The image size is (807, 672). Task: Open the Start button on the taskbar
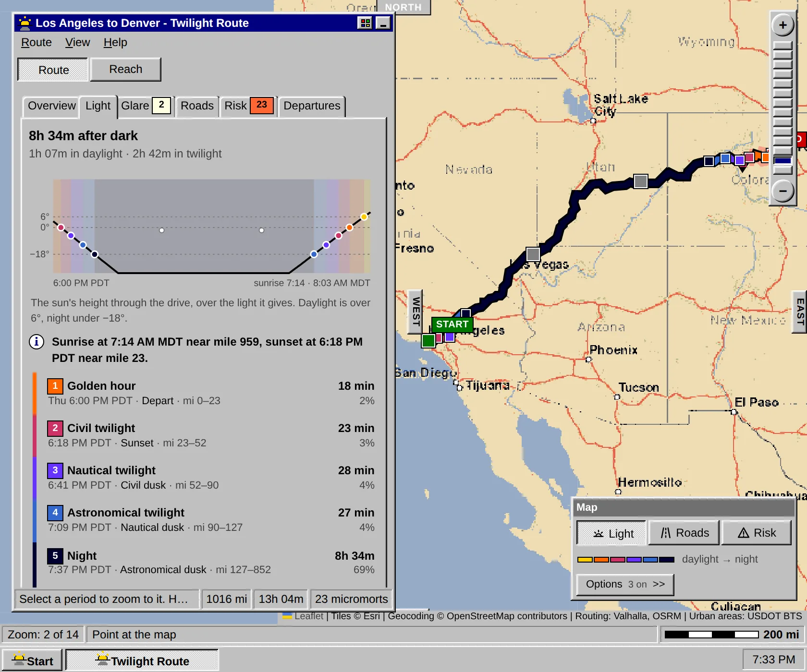click(32, 660)
